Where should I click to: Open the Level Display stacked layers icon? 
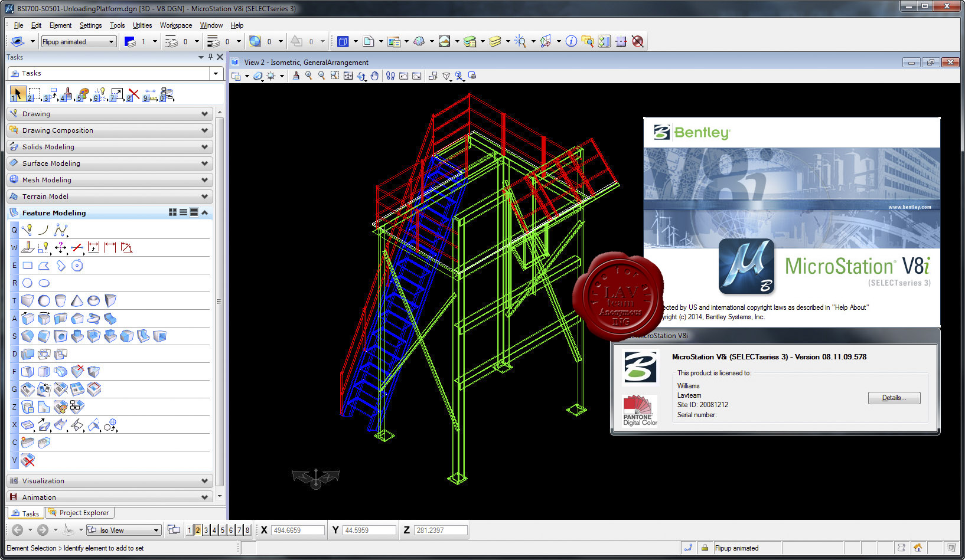click(495, 41)
